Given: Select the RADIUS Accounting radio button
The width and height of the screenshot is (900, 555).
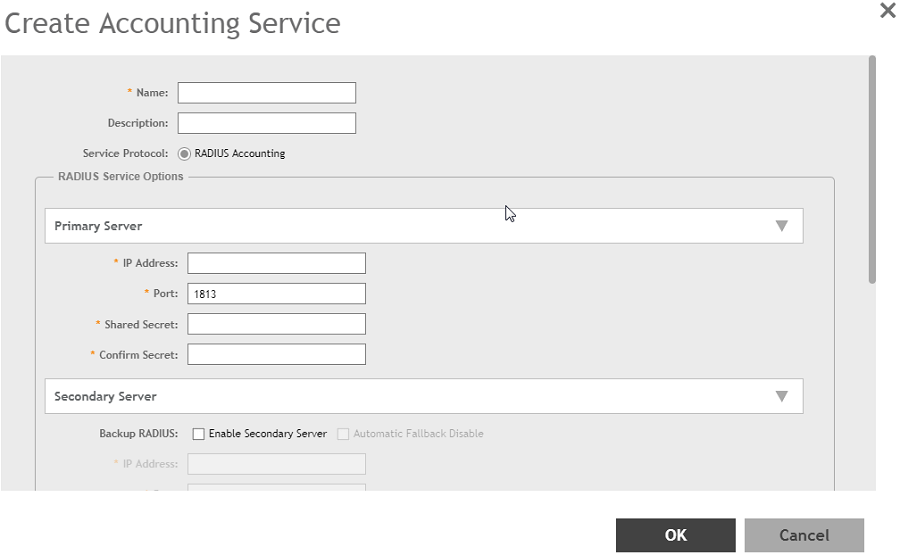Looking at the screenshot, I should tap(184, 154).
